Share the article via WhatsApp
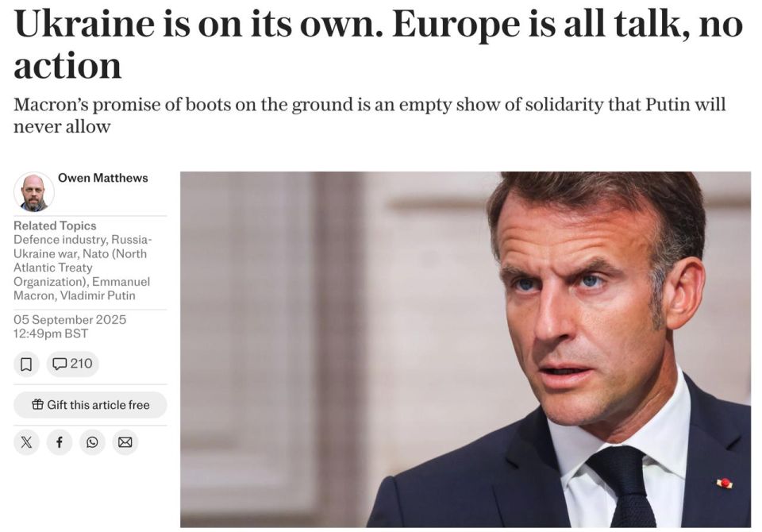The width and height of the screenshot is (762, 532). pyautogui.click(x=92, y=442)
